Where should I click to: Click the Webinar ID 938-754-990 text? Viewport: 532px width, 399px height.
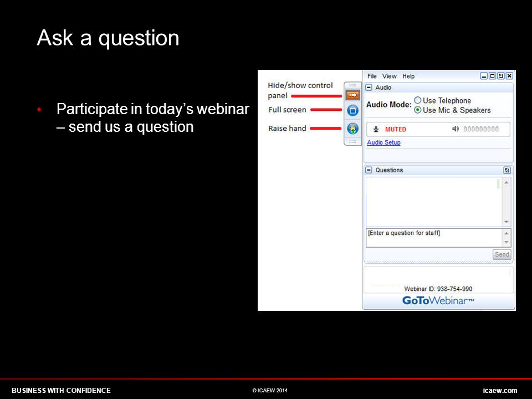(x=438, y=289)
